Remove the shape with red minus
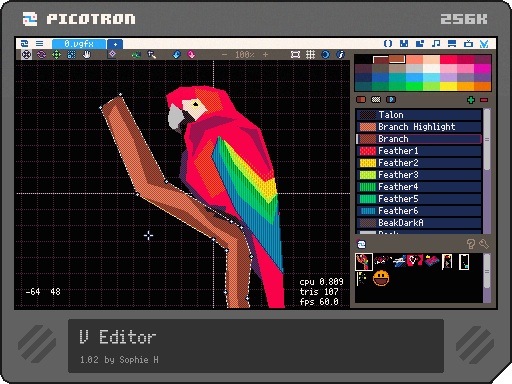The width and height of the screenshot is (512, 384). click(484, 100)
